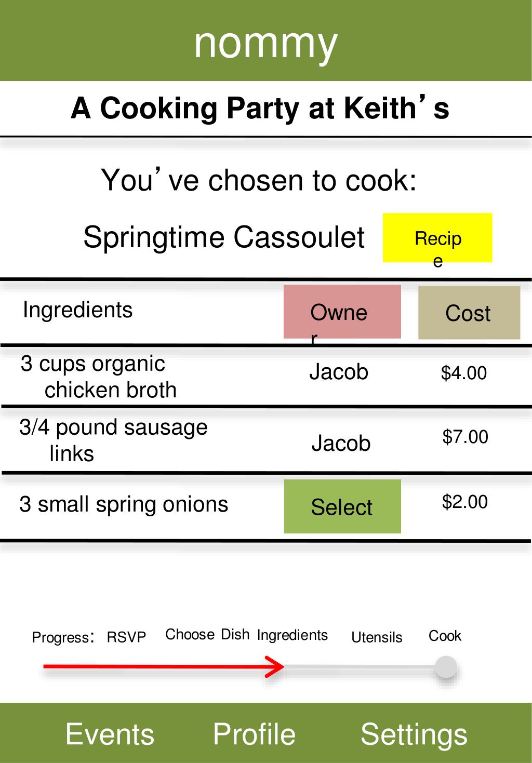
Task: Jump to RSVP progress step
Action: 126,637
